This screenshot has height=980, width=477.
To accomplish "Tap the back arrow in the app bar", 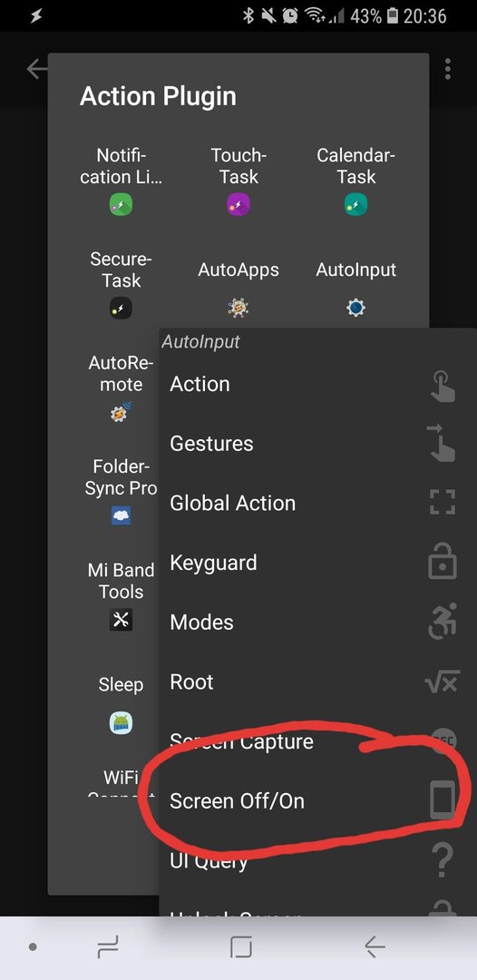I will [x=36, y=69].
